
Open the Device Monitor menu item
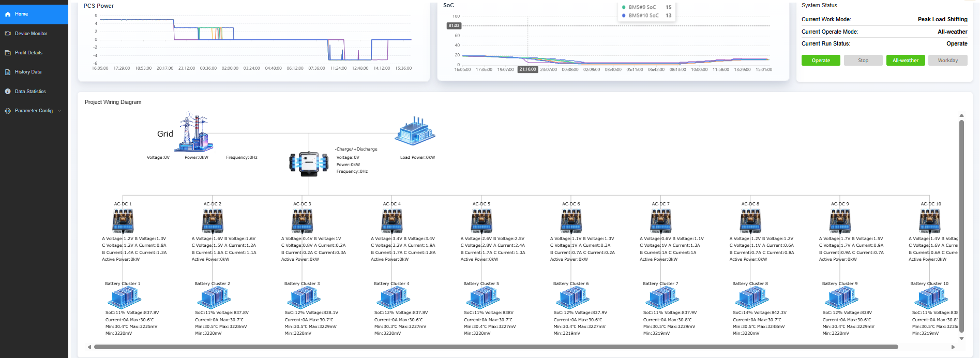click(x=31, y=34)
